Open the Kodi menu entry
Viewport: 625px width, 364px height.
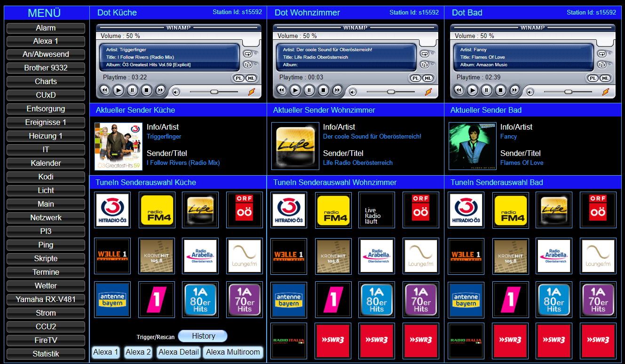46,177
